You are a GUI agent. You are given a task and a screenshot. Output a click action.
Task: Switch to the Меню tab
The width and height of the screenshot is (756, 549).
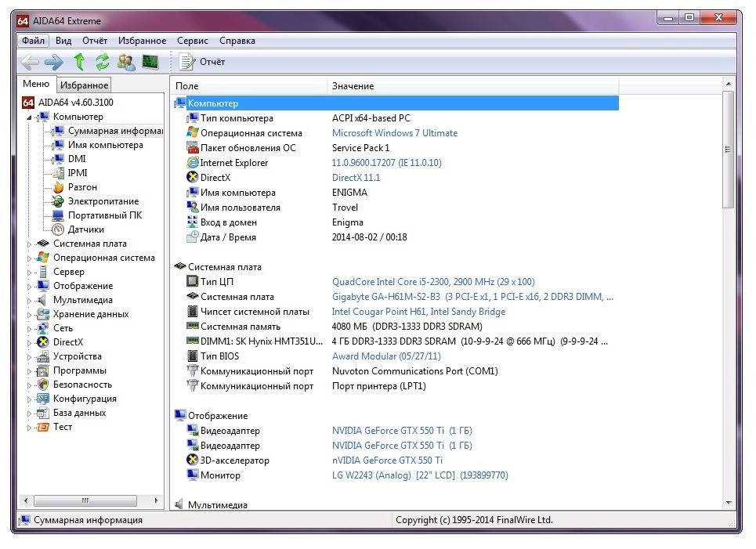tap(36, 84)
